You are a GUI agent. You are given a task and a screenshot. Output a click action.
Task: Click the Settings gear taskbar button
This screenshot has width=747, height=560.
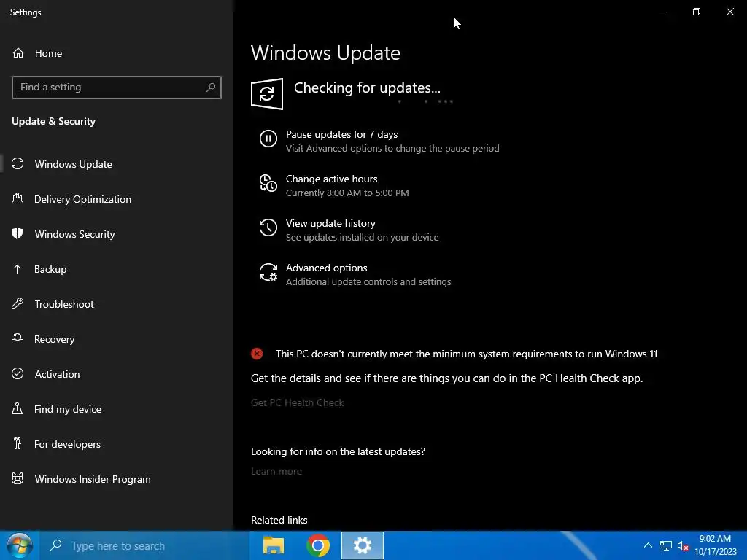click(363, 545)
